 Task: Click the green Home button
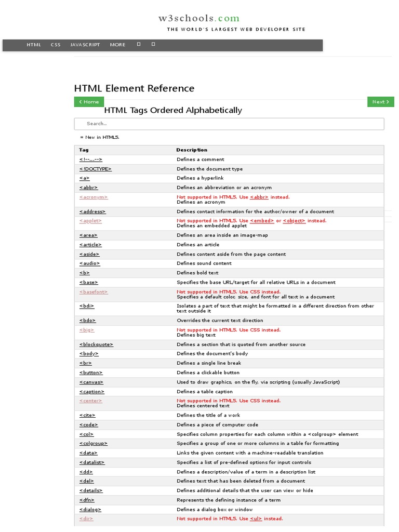tap(89, 102)
